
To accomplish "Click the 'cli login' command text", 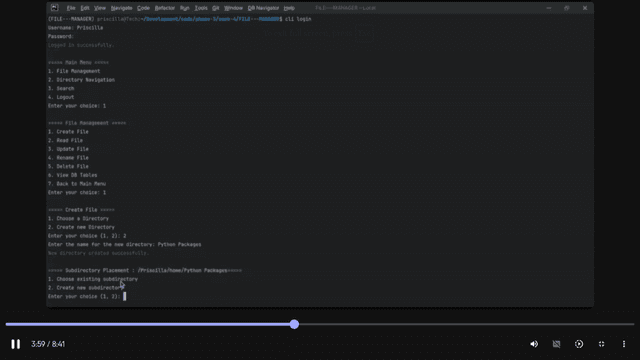I will (298, 19).
